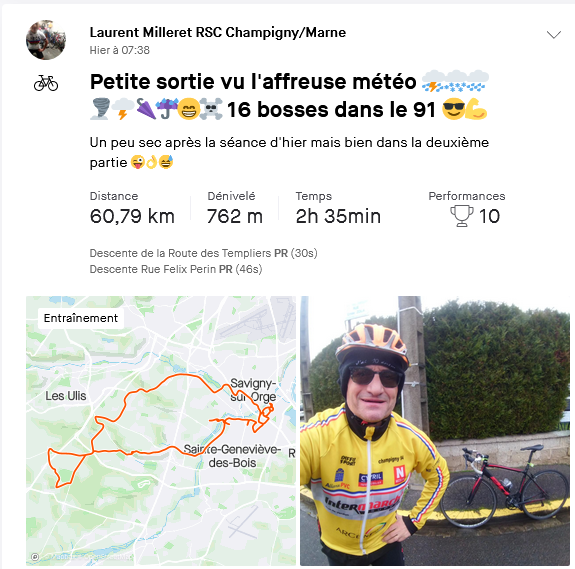Click the Les Ulis label on map

[x=66, y=396]
